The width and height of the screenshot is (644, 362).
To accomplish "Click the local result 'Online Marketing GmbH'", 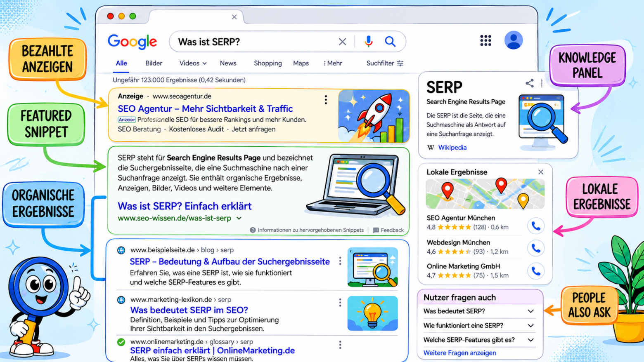I will pyautogui.click(x=463, y=266).
